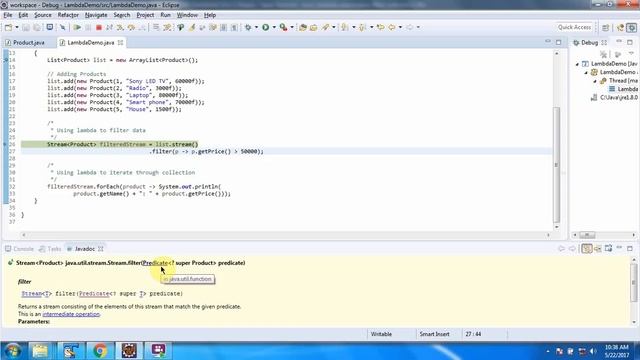Select the Debug perspective icon

631,27
